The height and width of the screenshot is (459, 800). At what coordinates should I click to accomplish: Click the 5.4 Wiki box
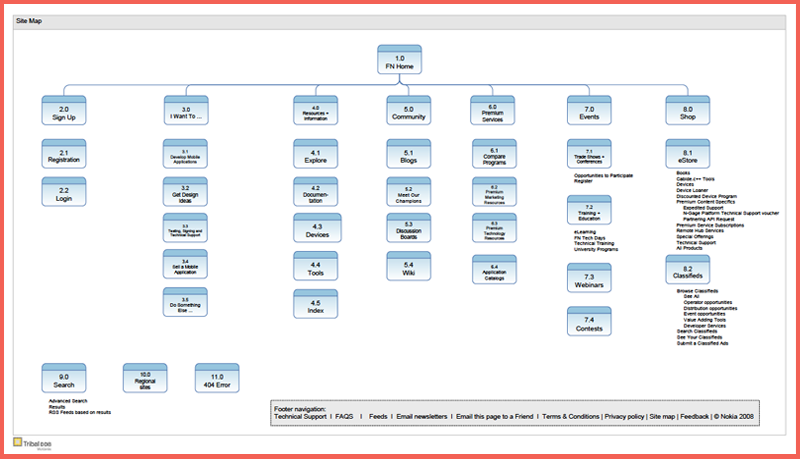(409, 266)
